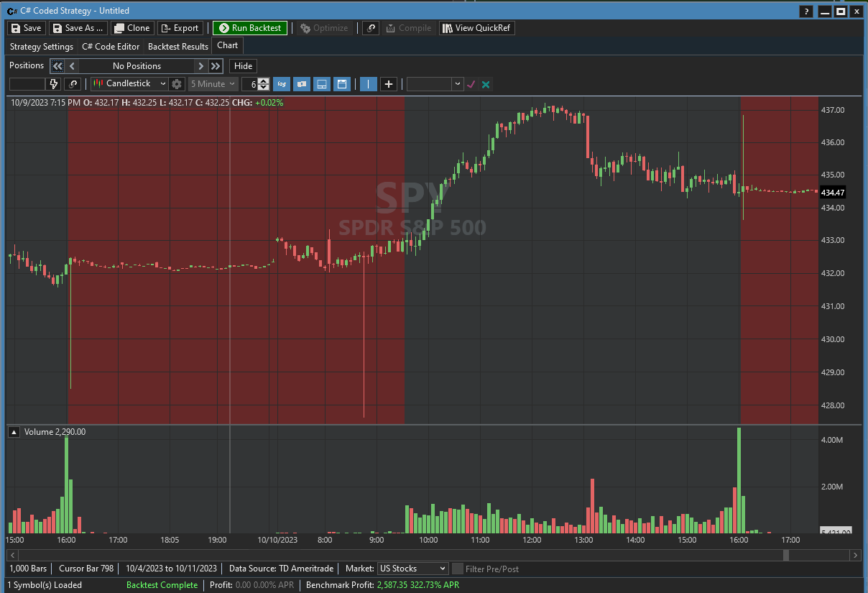
Task: Toggle the fourth blue chart option button
Action: point(343,84)
